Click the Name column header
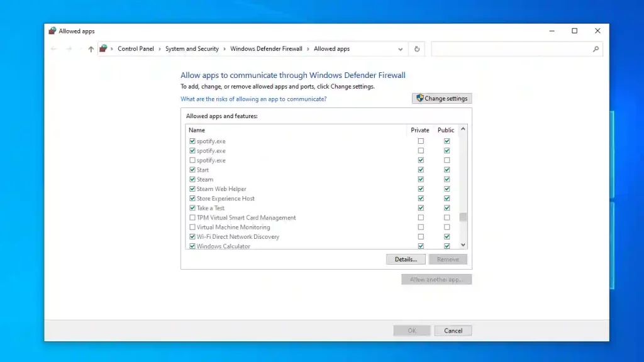The width and height of the screenshot is (644, 362). tap(197, 130)
